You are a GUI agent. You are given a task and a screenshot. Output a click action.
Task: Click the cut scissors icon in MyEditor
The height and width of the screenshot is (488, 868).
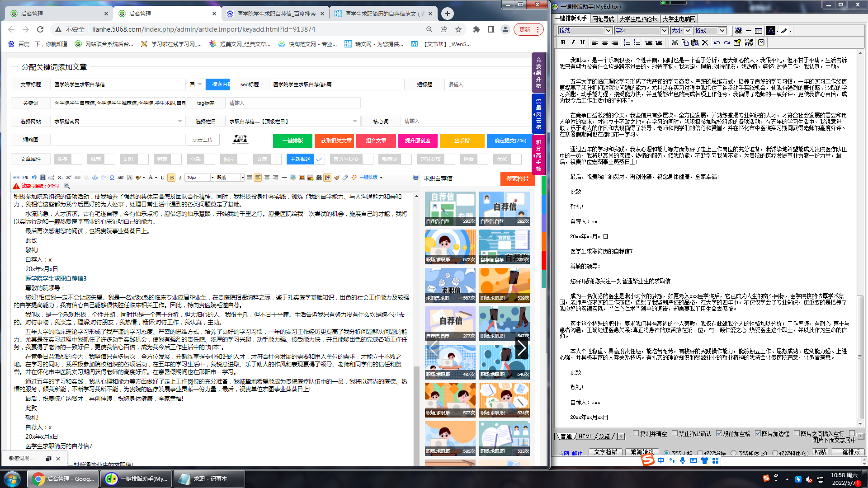tap(675, 42)
